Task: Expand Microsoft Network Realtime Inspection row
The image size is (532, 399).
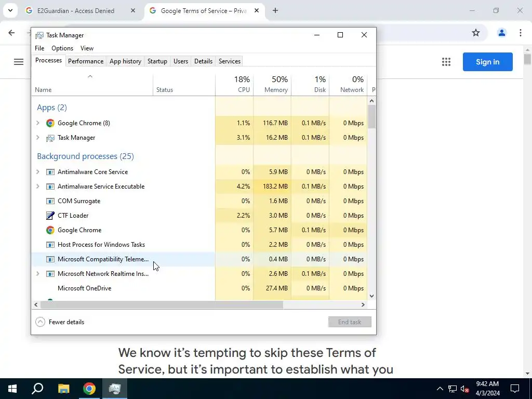Action: (x=37, y=273)
